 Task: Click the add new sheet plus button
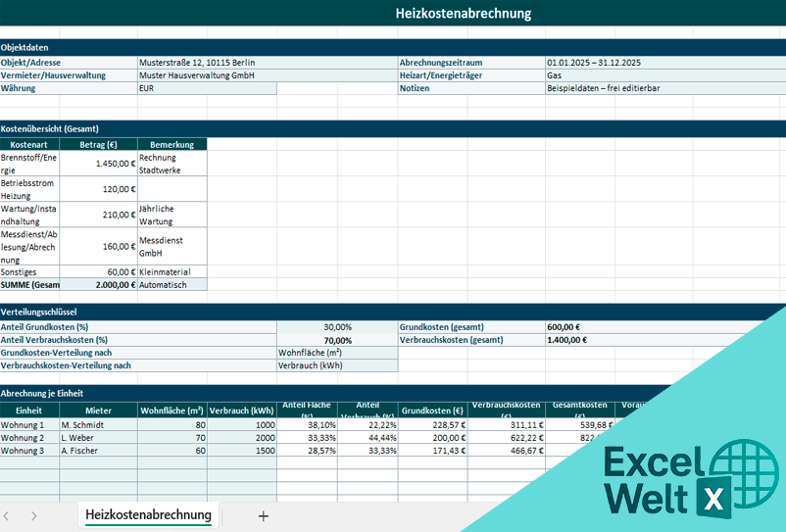[263, 516]
